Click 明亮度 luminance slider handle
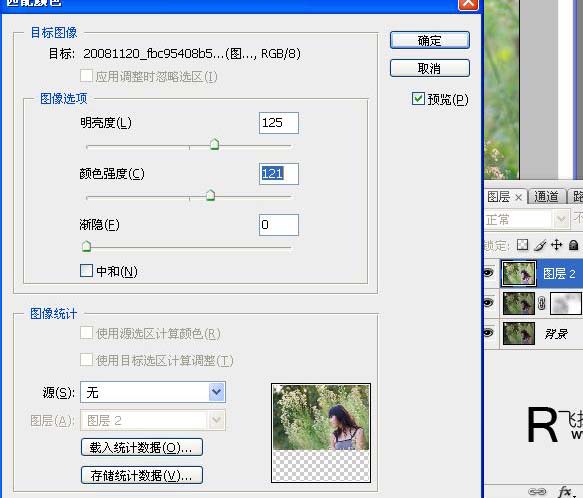 pyautogui.click(x=215, y=144)
